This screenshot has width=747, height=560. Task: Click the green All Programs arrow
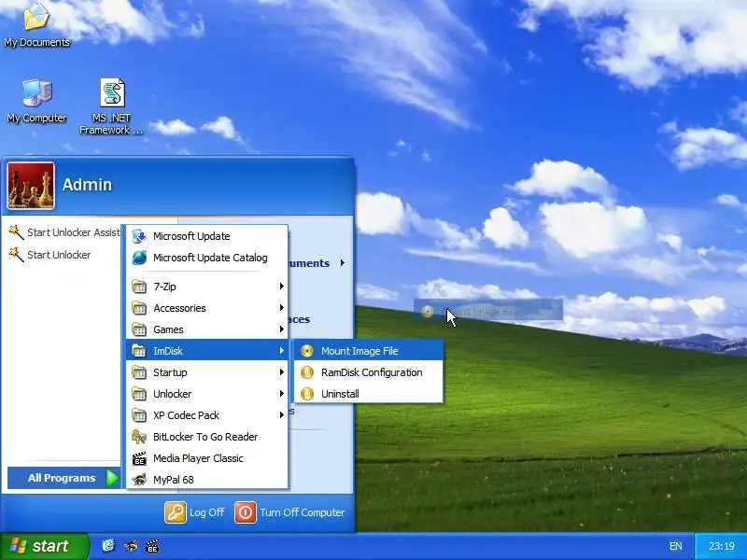(112, 478)
